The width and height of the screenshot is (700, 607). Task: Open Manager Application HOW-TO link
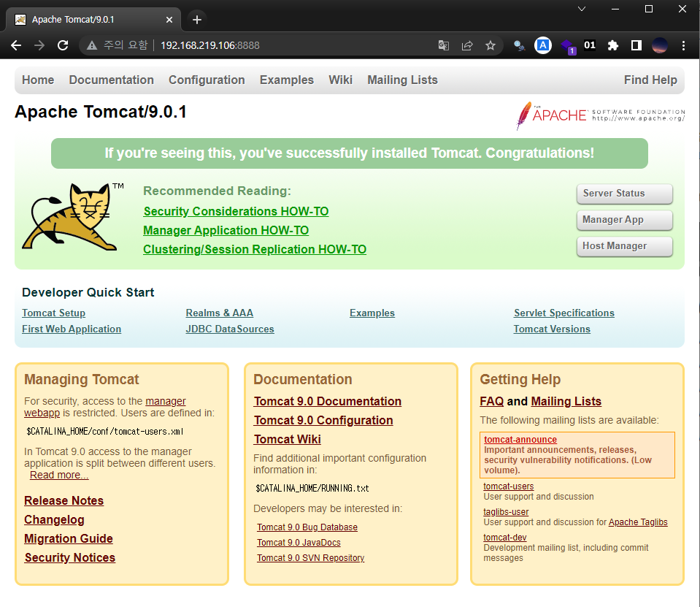click(226, 231)
